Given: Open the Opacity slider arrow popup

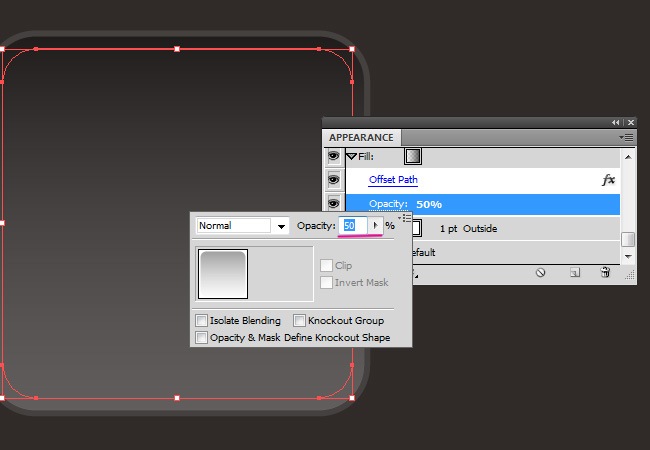Looking at the screenshot, I should pos(376,226).
